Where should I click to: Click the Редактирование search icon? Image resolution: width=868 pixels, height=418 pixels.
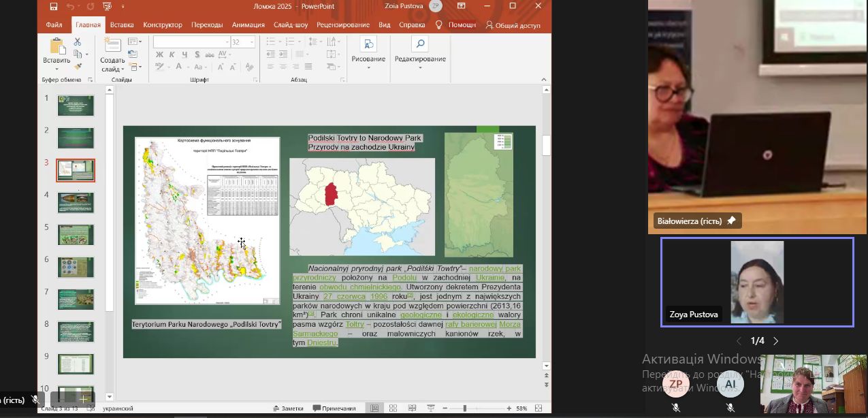[x=420, y=45]
